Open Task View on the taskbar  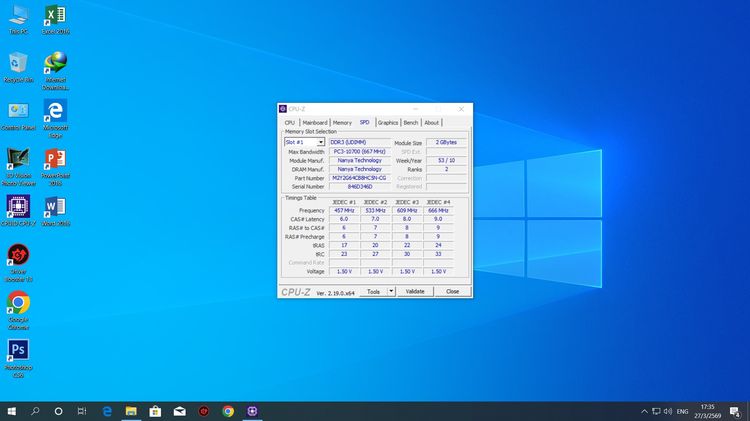coord(82,411)
